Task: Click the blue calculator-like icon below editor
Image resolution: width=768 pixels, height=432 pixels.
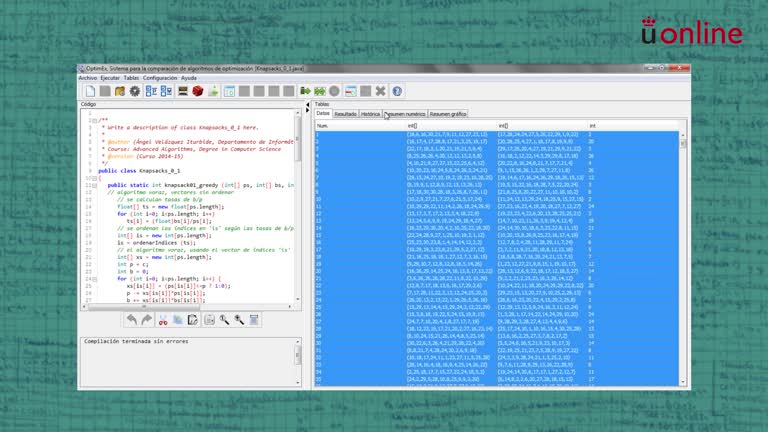Action: tap(254, 320)
